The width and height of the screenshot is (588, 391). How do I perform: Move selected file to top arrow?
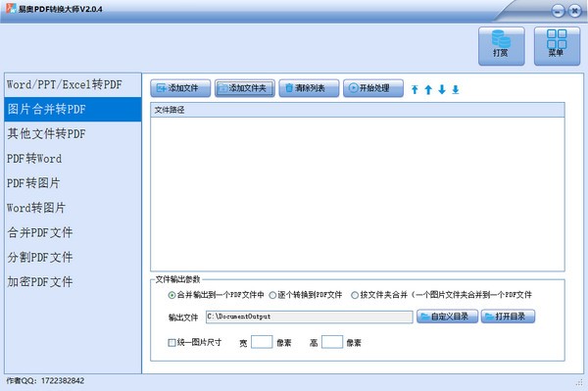coord(415,89)
